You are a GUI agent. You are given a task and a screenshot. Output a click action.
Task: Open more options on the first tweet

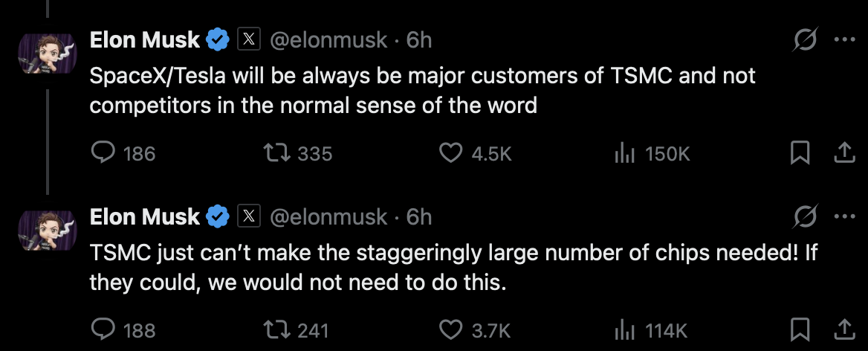tap(845, 39)
